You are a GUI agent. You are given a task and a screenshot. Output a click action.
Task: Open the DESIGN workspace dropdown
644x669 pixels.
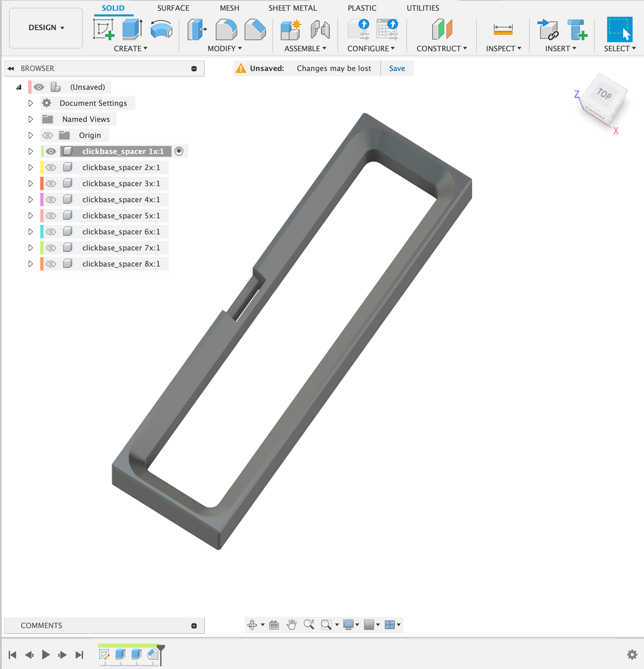[46, 28]
